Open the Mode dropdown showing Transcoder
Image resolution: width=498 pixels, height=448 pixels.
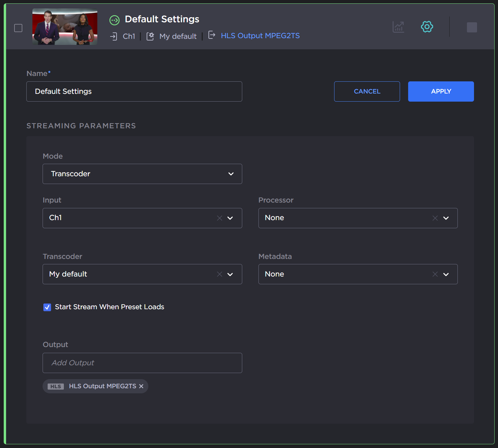tap(142, 174)
